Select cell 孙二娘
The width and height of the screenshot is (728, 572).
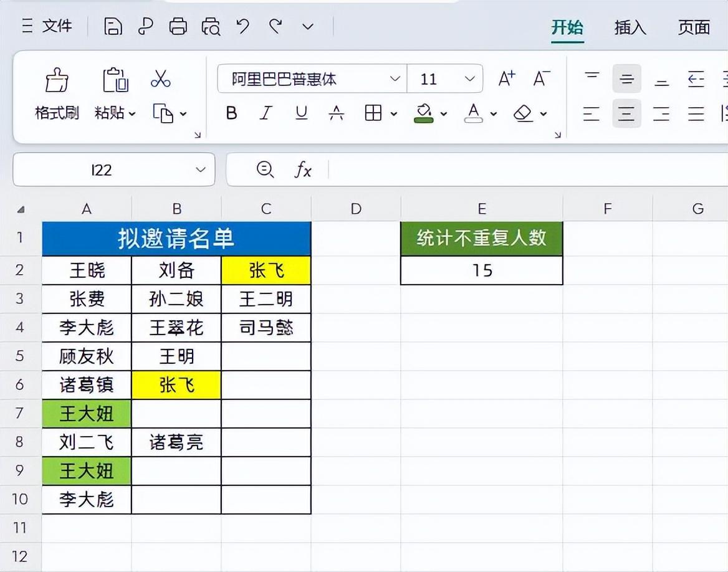176,299
